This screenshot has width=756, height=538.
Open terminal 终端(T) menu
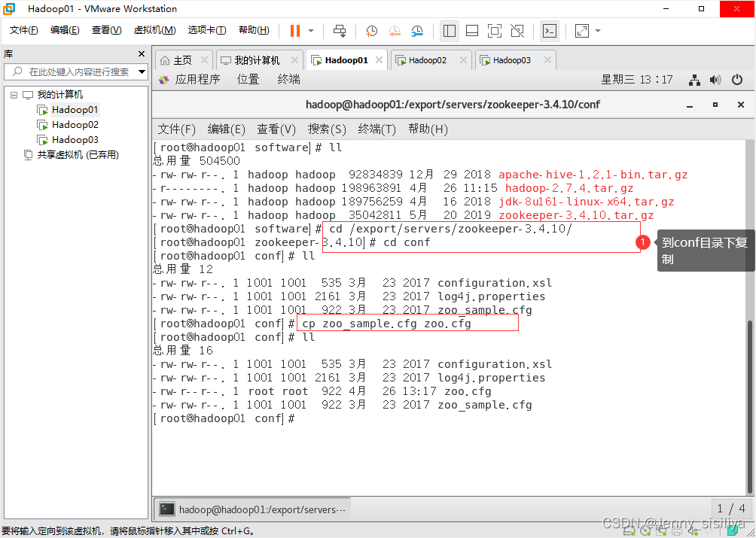(x=377, y=129)
